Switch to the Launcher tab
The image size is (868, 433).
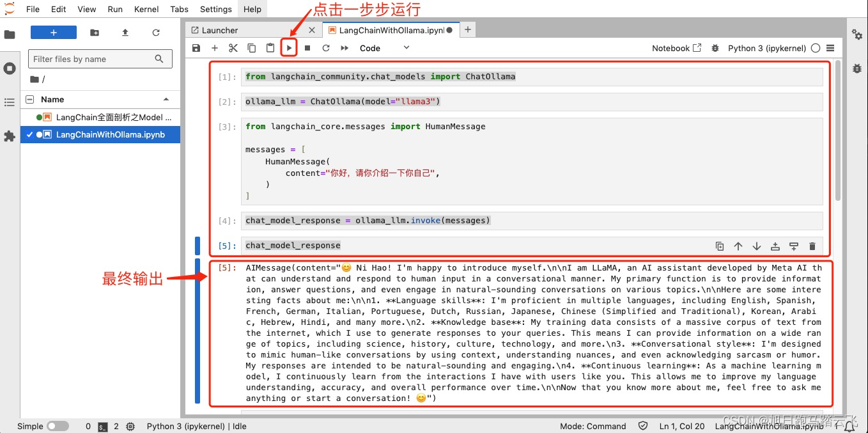coord(219,30)
